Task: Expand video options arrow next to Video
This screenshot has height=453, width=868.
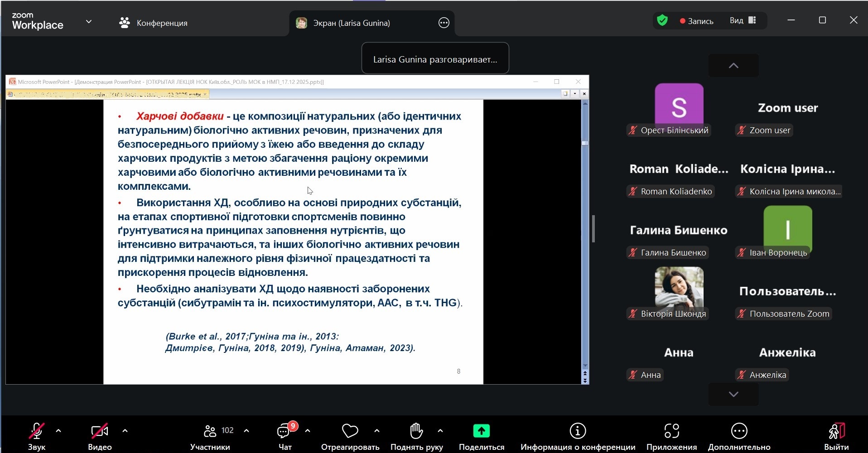Action: point(125,431)
